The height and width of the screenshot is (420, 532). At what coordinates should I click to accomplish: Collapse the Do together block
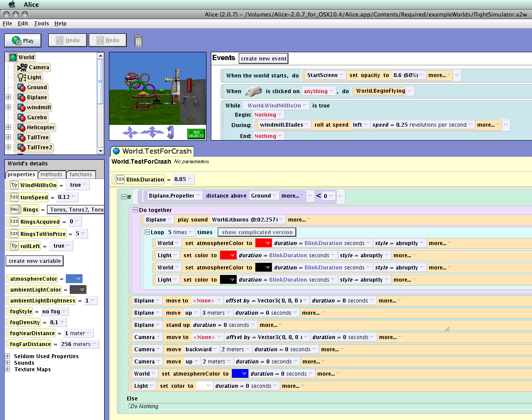click(x=136, y=210)
